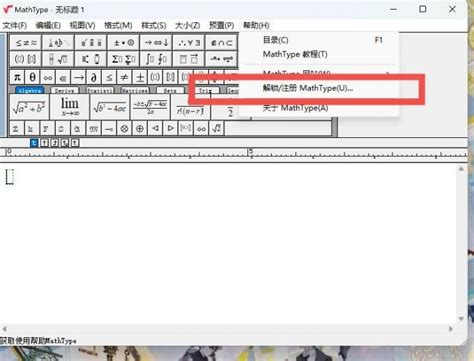Image resolution: width=474 pixels, height=361 pixels.
Task: Click the horizontal scrollbar right arrow
Action: (x=451, y=329)
